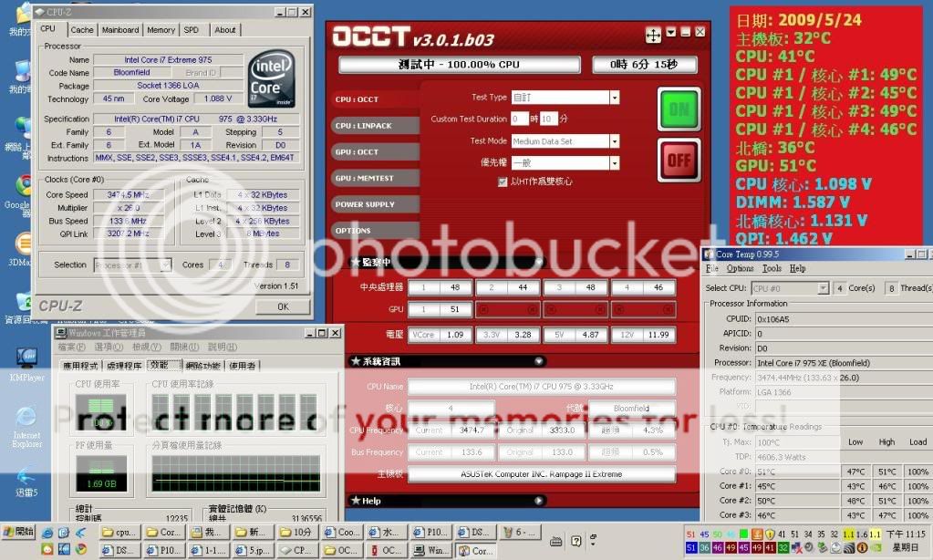Image resolution: width=933 pixels, height=560 pixels.
Task: Click the keyboard icon on the language bar
Action: 556,541
